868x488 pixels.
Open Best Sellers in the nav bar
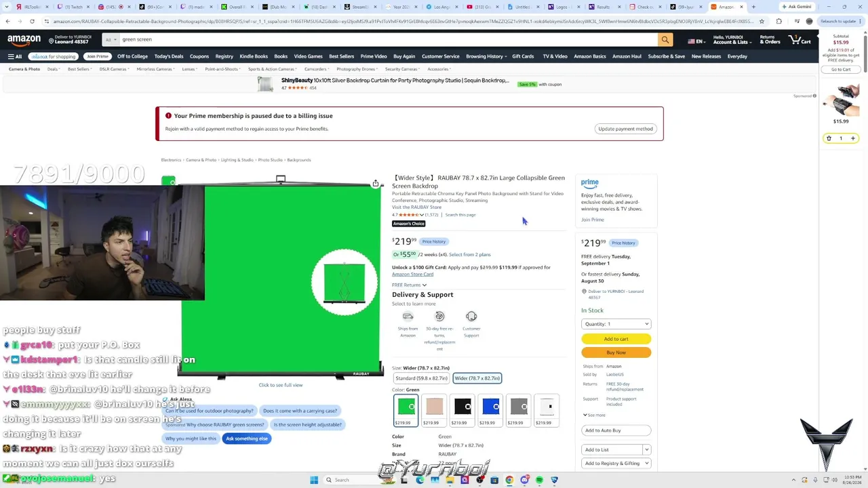tap(342, 56)
